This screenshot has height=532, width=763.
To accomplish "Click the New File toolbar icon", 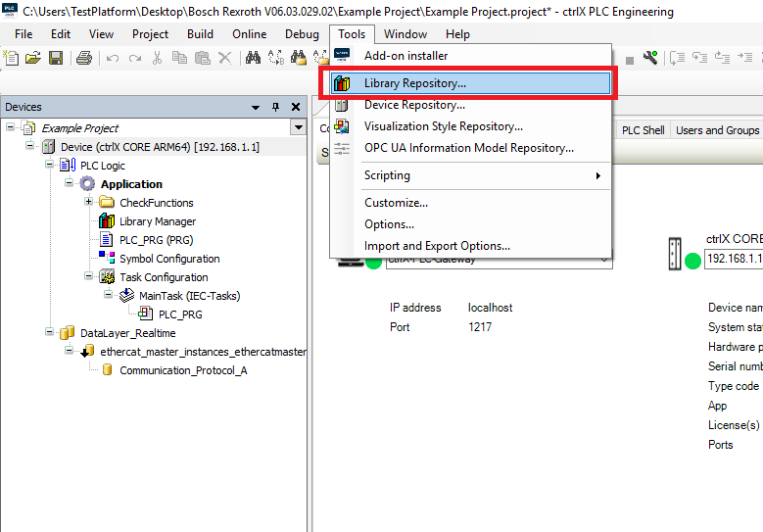I will [12, 58].
